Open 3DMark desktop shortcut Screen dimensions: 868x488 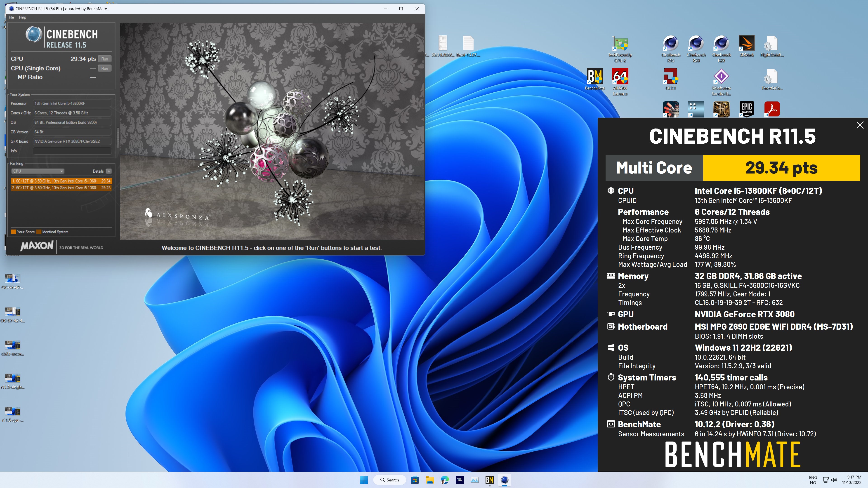pos(746,46)
